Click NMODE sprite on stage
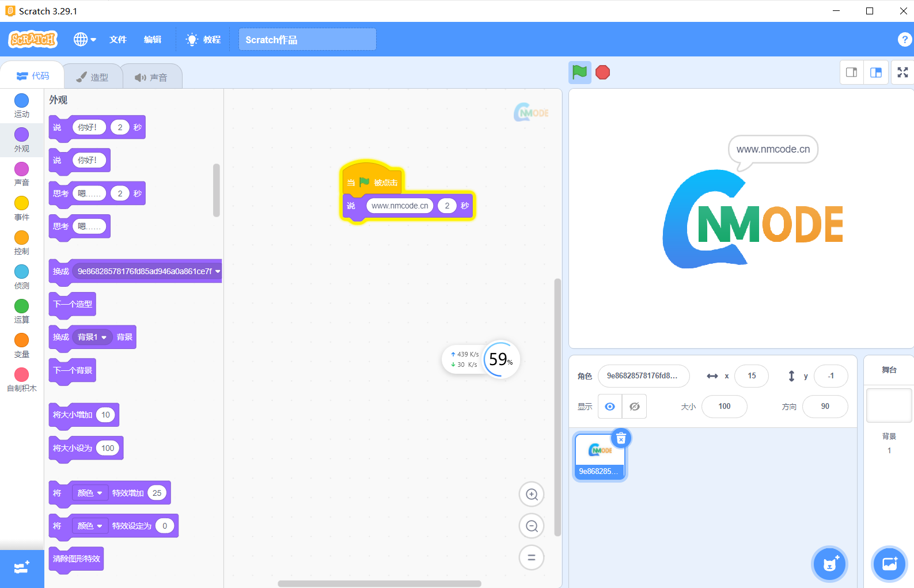 tap(753, 219)
